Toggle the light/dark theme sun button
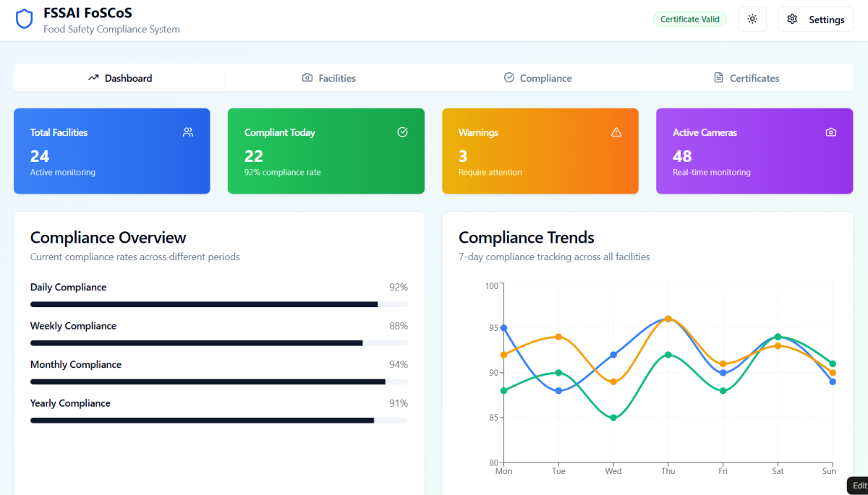The image size is (868, 495). [x=752, y=20]
